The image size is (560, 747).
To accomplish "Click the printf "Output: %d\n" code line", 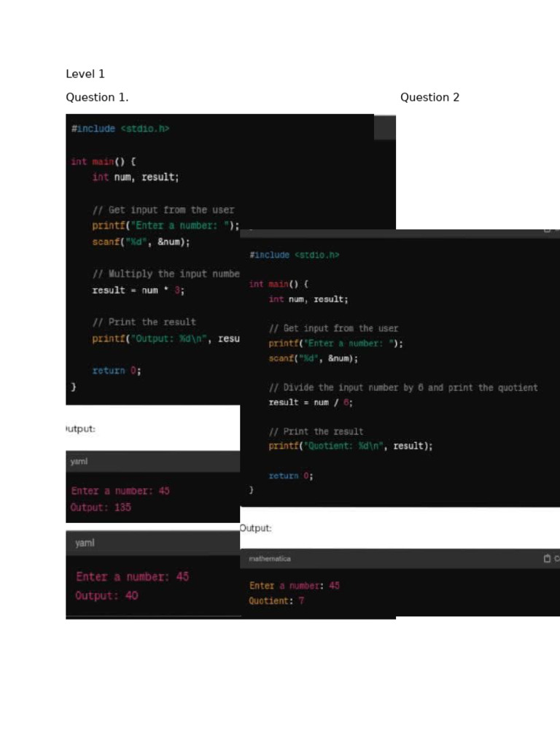I will (166, 338).
